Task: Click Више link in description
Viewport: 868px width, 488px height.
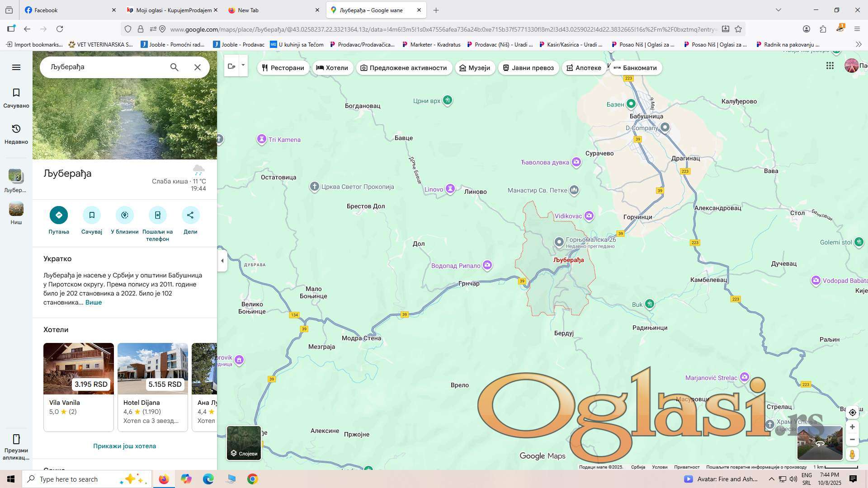Action: (94, 302)
